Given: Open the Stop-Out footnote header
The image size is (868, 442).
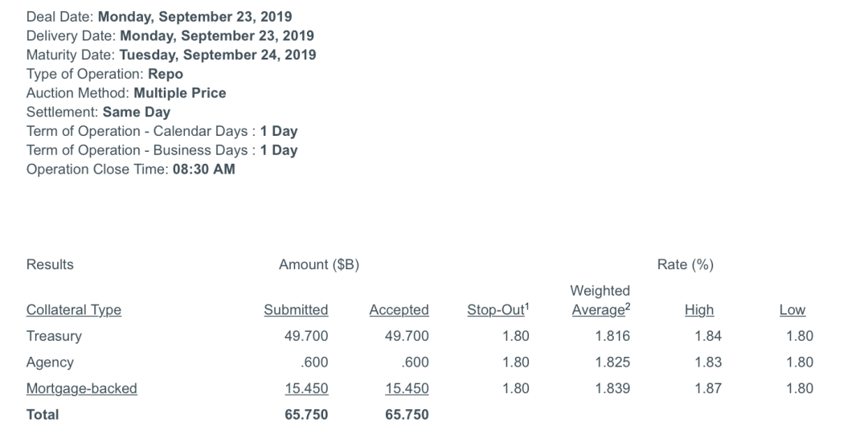Looking at the screenshot, I should pyautogui.click(x=497, y=309).
